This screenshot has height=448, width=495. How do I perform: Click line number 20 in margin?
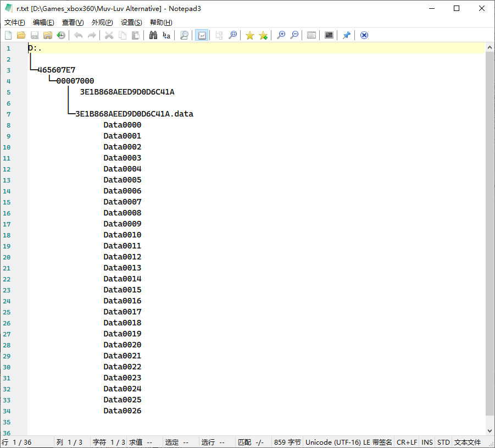[7, 257]
